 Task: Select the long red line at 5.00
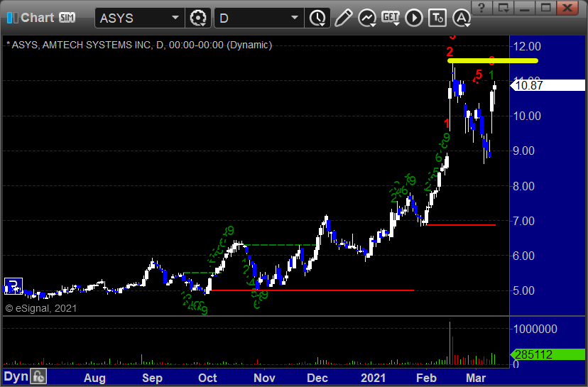[x=312, y=290]
